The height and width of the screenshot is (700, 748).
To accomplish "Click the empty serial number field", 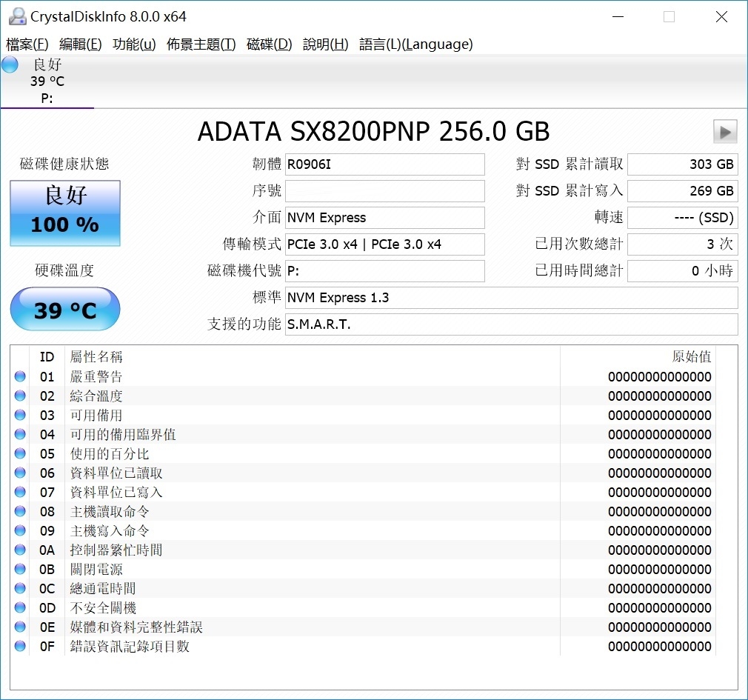I will pyautogui.click(x=385, y=191).
